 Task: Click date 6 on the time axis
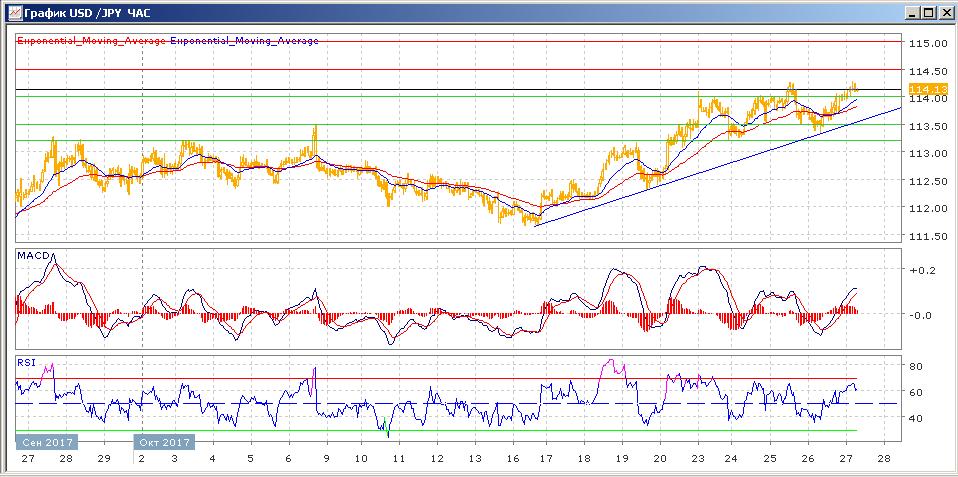pyautogui.click(x=288, y=458)
